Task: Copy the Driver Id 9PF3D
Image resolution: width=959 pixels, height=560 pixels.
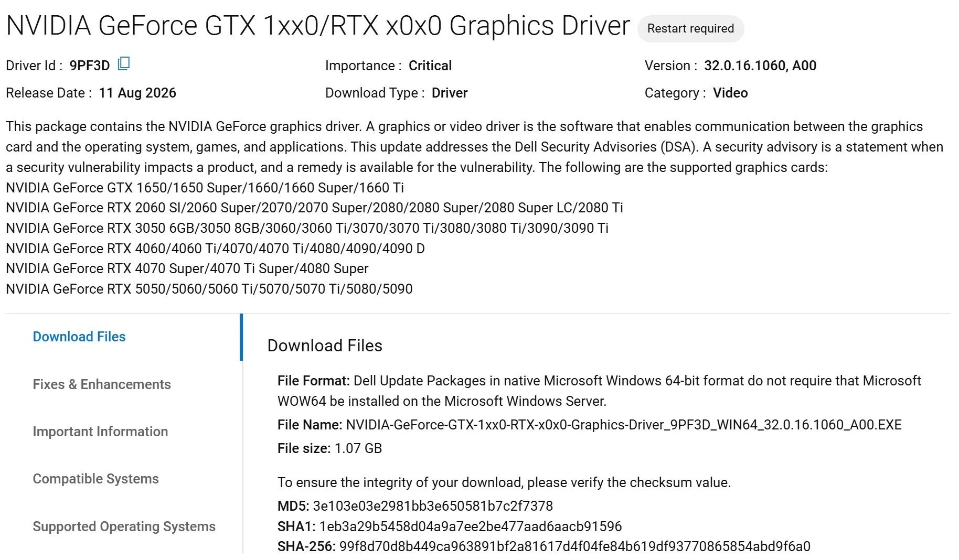Action: point(124,64)
